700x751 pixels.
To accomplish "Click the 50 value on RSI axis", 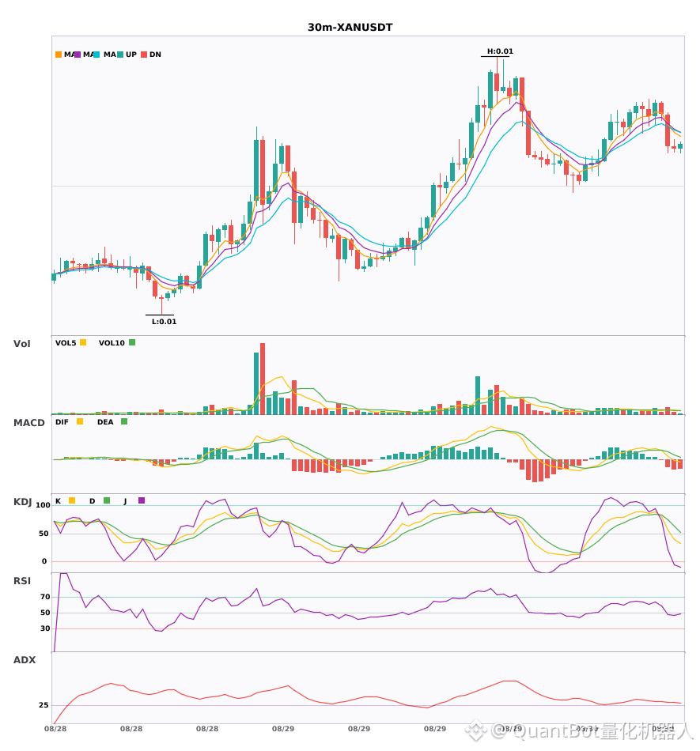I will [x=46, y=613].
